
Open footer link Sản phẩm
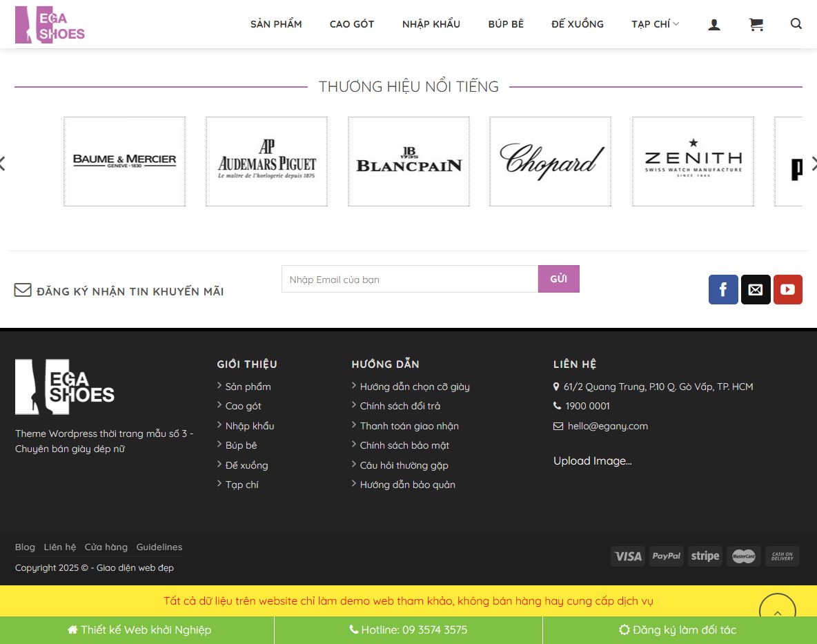click(x=248, y=387)
